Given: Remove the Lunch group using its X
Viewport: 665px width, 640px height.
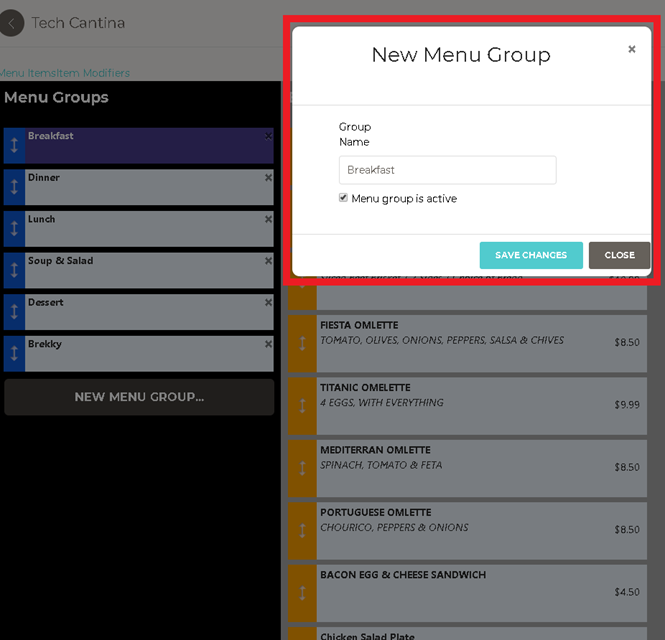Looking at the screenshot, I should (268, 220).
